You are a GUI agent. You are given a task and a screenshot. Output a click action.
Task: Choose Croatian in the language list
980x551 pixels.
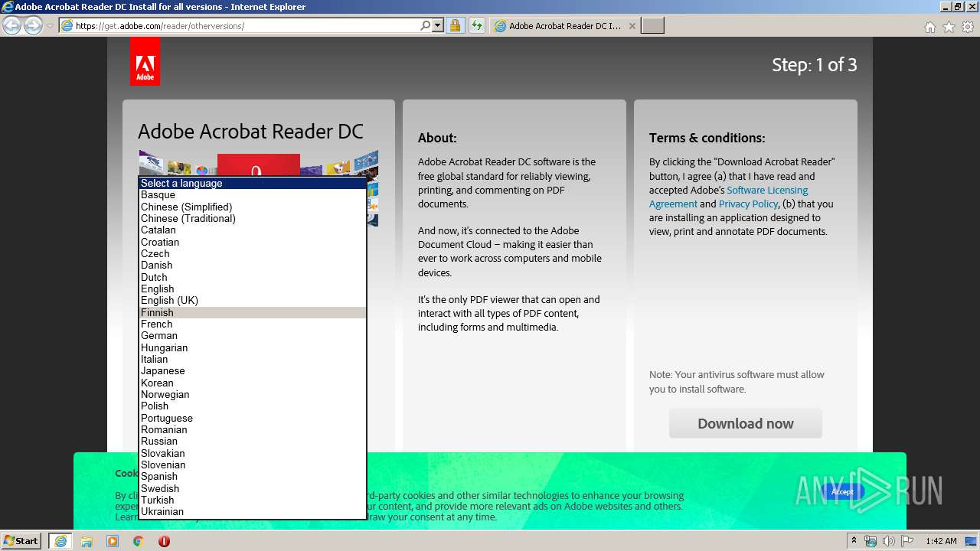click(x=253, y=242)
